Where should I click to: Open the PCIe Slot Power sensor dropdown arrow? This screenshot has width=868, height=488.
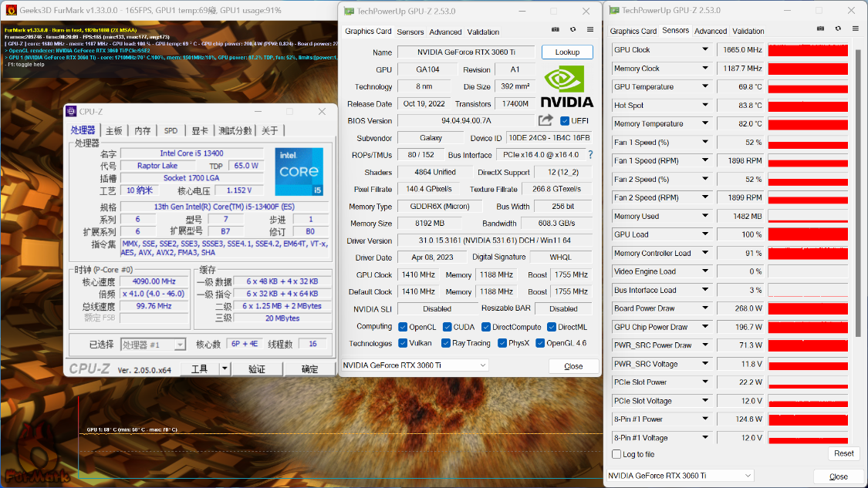(x=705, y=382)
